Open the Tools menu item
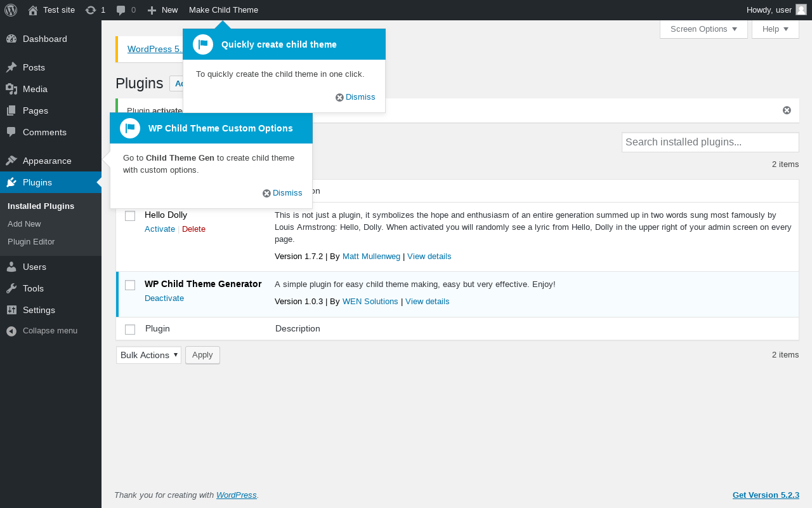This screenshot has width=812, height=508. pos(51,288)
